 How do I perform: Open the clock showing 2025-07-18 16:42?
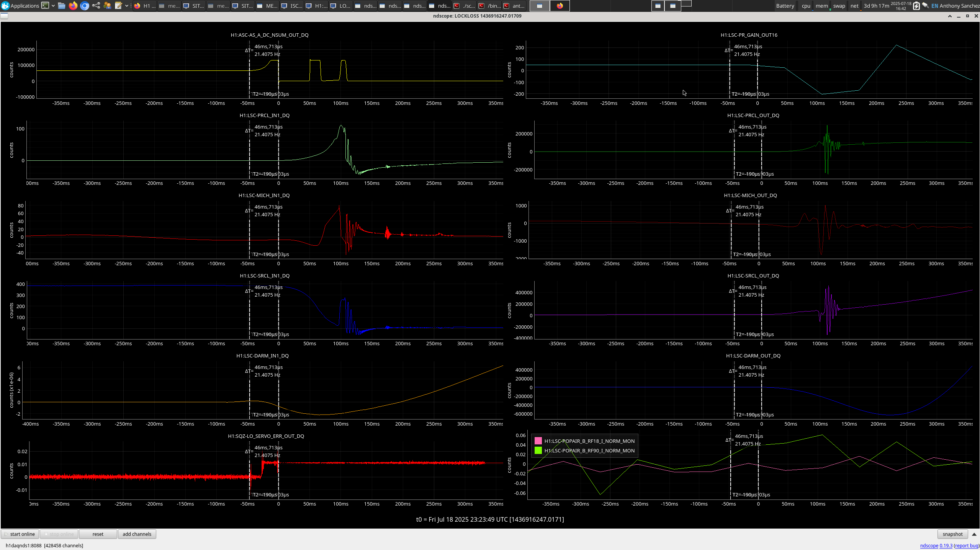coord(901,6)
